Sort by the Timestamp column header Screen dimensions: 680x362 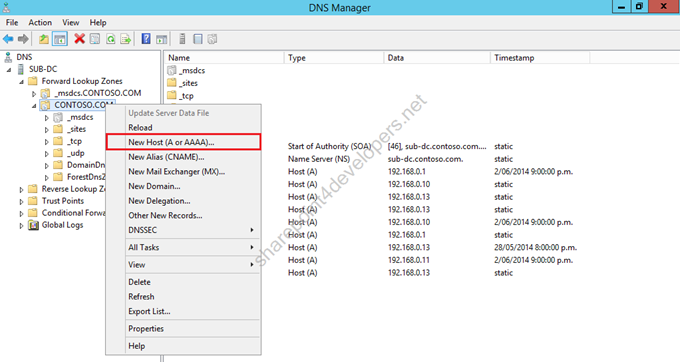pyautogui.click(x=540, y=58)
